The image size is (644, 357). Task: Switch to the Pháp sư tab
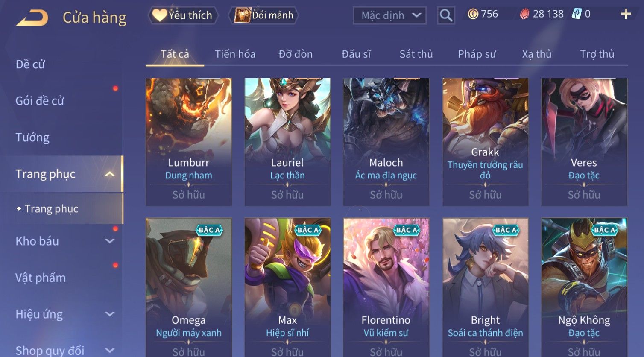click(x=477, y=54)
